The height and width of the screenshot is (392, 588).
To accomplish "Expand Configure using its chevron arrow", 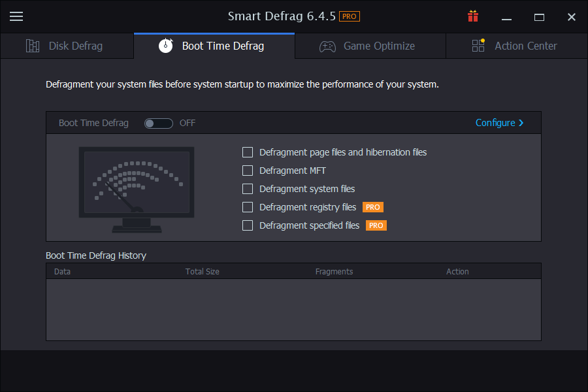I will [521, 123].
